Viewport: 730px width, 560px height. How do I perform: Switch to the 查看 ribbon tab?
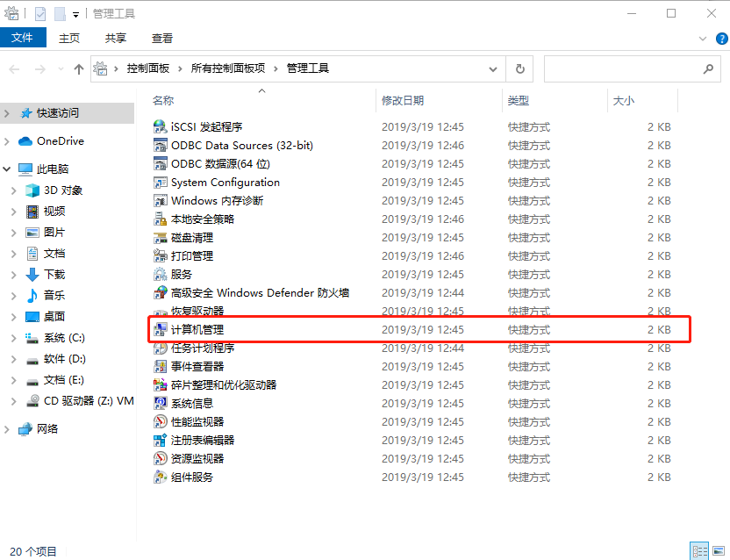click(162, 38)
